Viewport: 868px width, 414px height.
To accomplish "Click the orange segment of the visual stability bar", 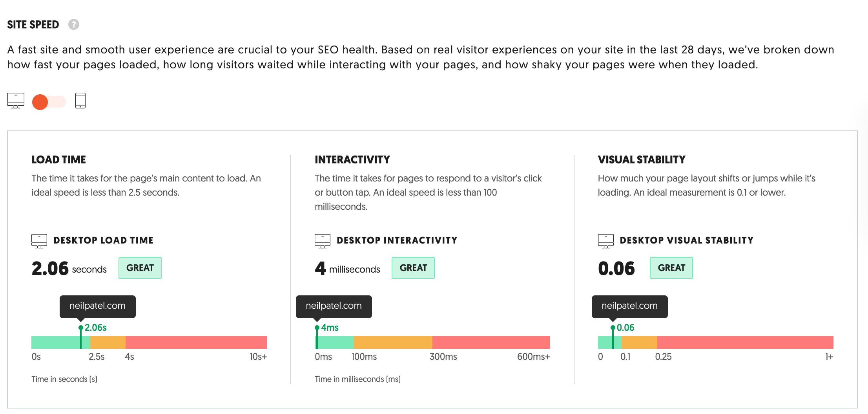I will point(639,343).
